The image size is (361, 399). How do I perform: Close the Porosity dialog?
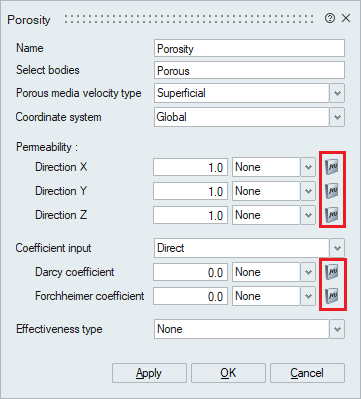[x=346, y=18]
